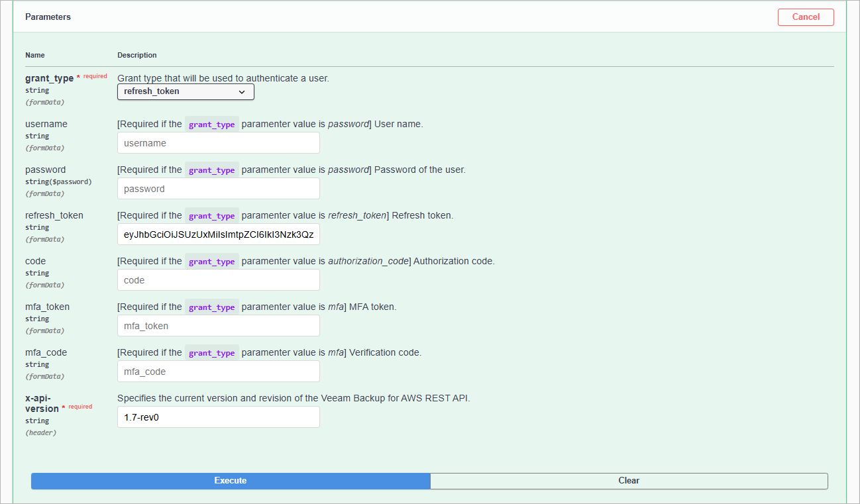Click the grant_type parameter name

pos(50,78)
